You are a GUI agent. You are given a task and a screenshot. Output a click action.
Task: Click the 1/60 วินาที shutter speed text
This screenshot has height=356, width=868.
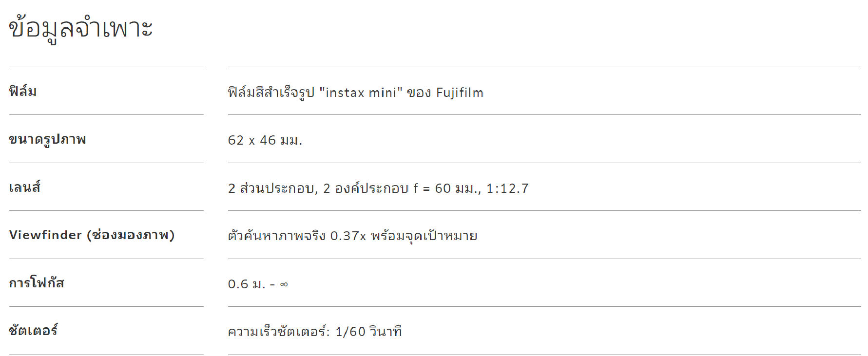(368, 332)
